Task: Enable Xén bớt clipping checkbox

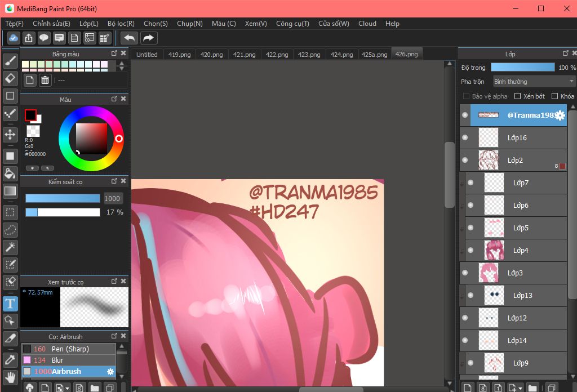Action: tap(517, 96)
